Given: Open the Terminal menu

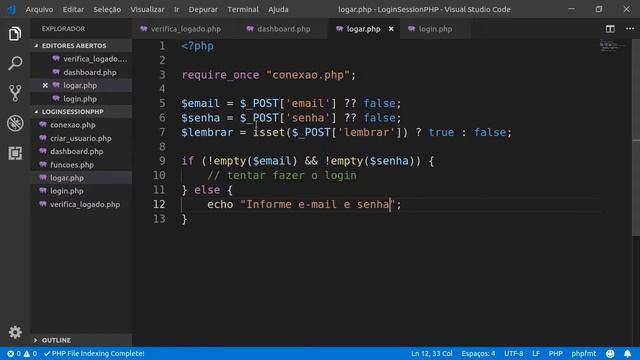Looking at the screenshot, I should 243,9.
